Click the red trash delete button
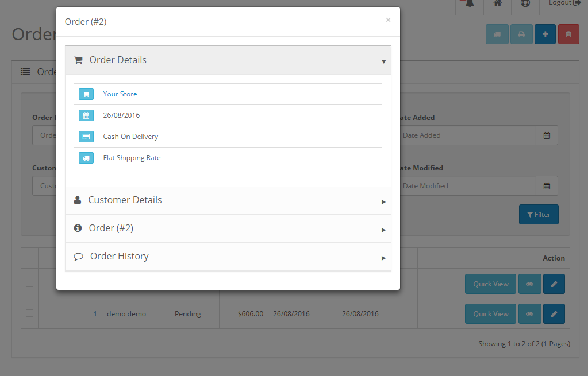 (568, 34)
